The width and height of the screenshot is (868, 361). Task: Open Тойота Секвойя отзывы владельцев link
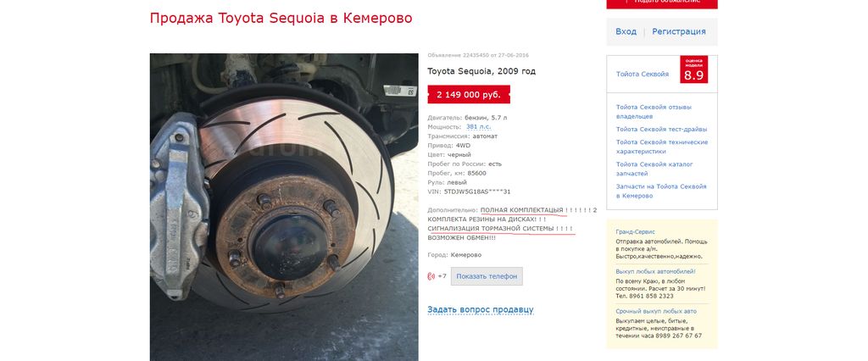654,112
